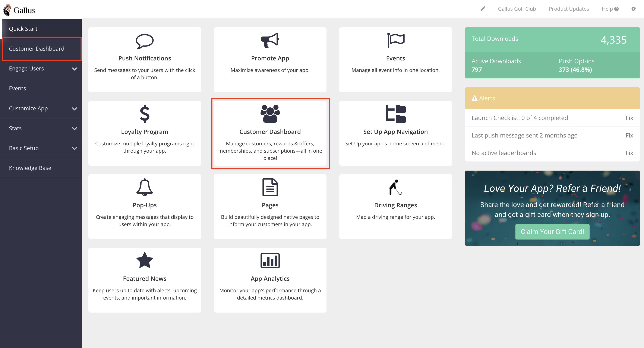Click the Events flag icon
Image resolution: width=644 pixels, height=348 pixels.
coord(396,40)
